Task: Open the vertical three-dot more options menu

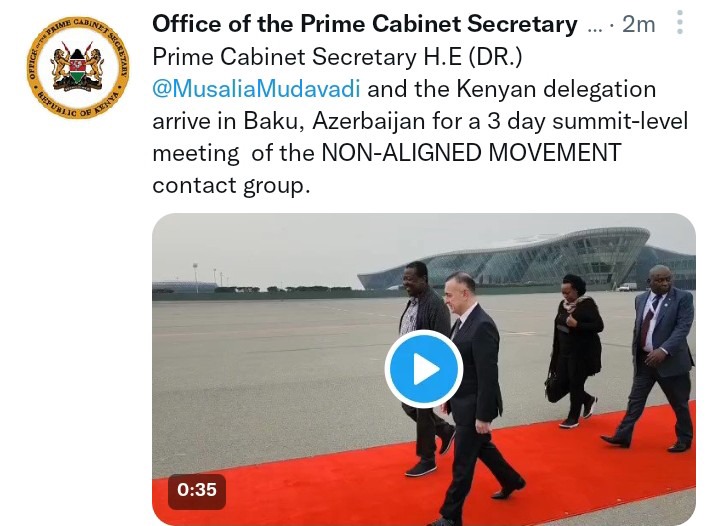Action: [680, 22]
